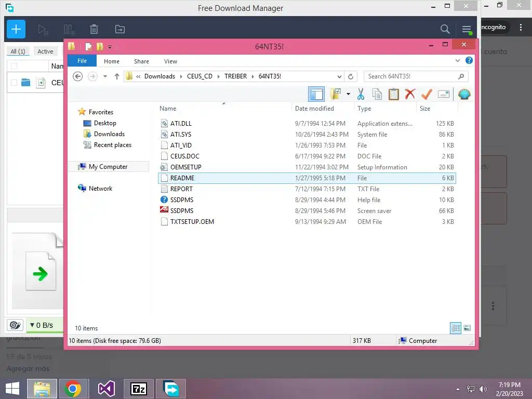The height and width of the screenshot is (399, 532).
Task: Click the add download plus button
Action: click(x=16, y=29)
